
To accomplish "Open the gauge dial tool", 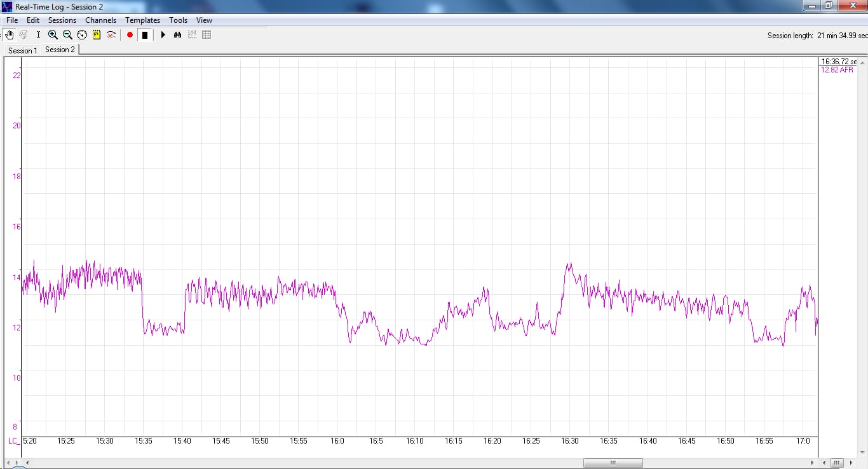I will tap(82, 35).
